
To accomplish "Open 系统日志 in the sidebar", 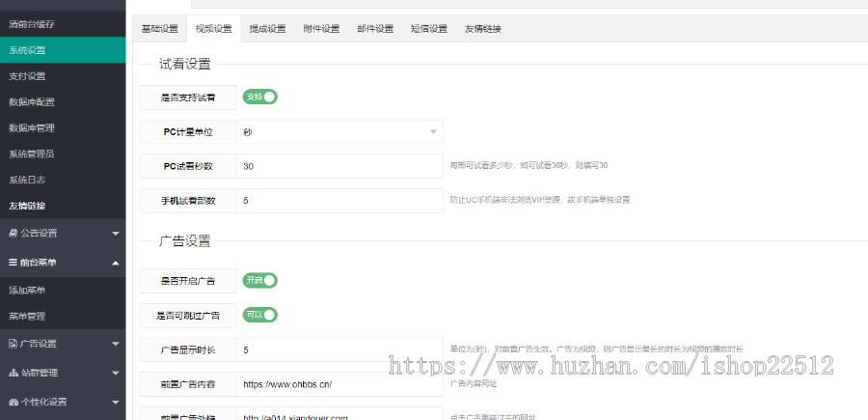I will click(x=63, y=181).
